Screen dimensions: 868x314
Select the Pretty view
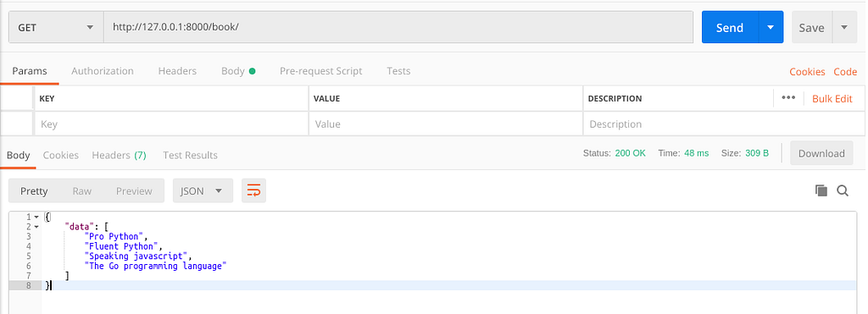point(34,190)
